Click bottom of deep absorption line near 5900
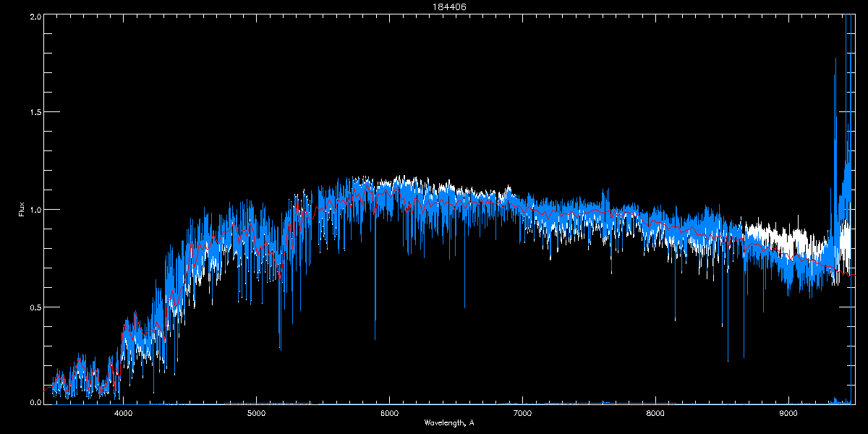 click(375, 338)
